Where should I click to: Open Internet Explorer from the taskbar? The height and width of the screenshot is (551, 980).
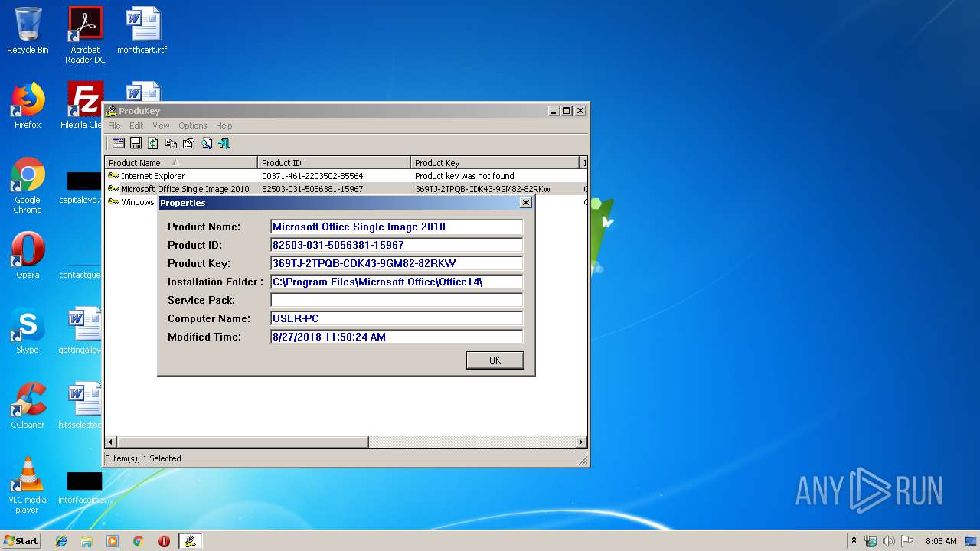(x=61, y=541)
